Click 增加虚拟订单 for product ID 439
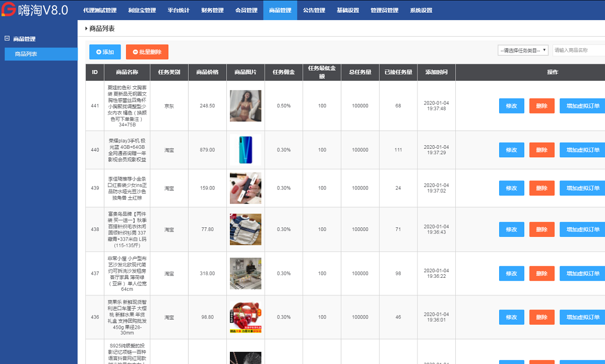Image resolution: width=605 pixels, height=364 pixels. [x=582, y=188]
